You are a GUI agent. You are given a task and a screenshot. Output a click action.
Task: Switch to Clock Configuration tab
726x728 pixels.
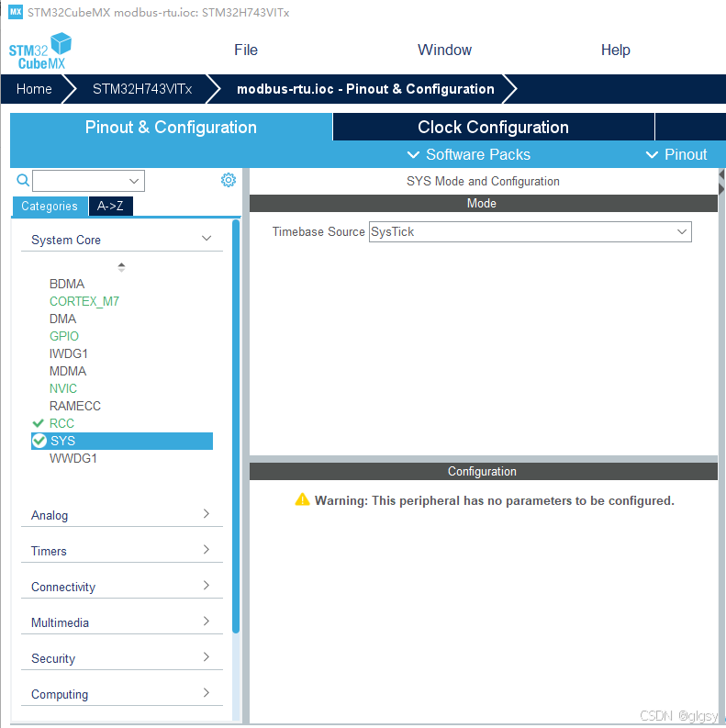click(x=493, y=127)
